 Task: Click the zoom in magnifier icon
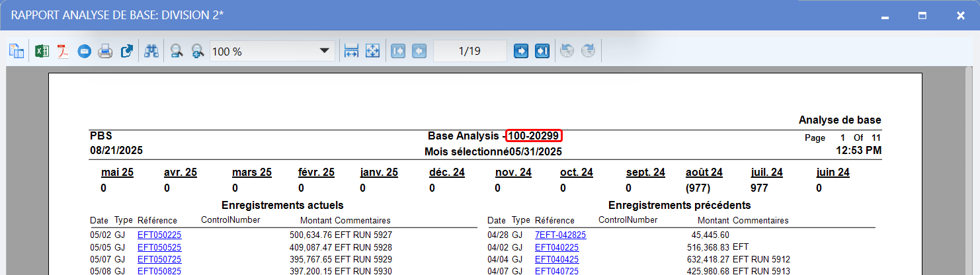pos(197,52)
